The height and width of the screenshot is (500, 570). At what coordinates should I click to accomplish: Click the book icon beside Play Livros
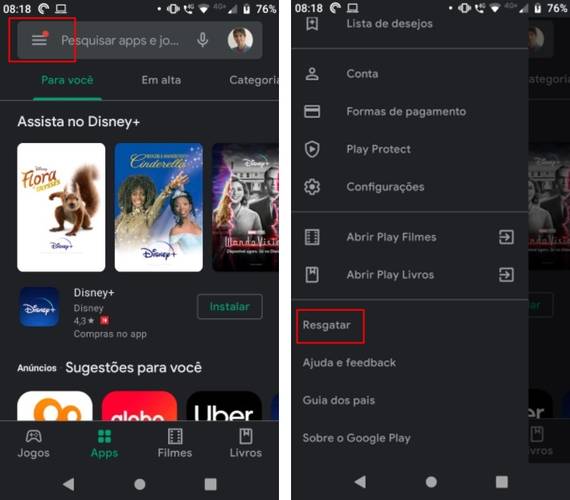[312, 275]
